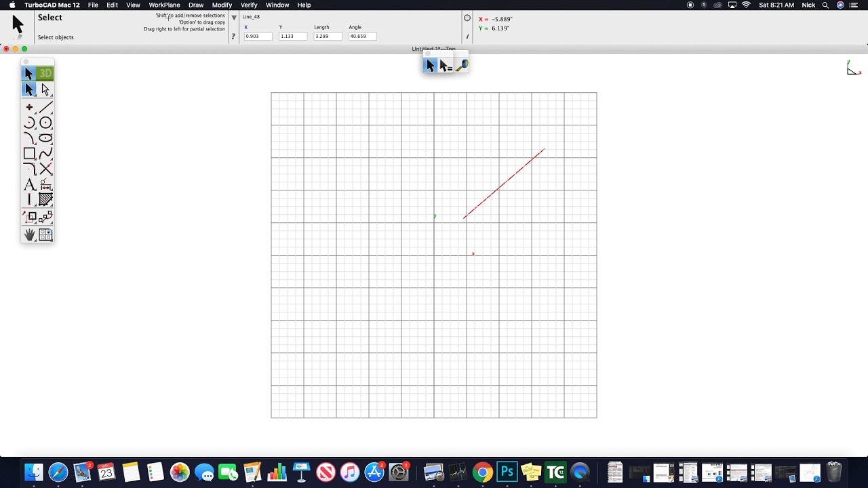Screen dimensions: 868x488
Task: Select the Conic curve tool
Action: [29, 138]
